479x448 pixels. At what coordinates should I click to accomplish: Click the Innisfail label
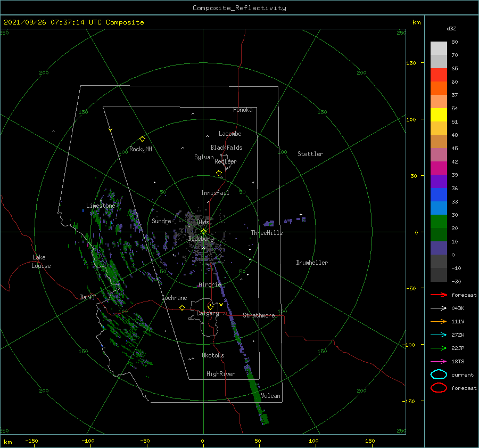[215, 193]
